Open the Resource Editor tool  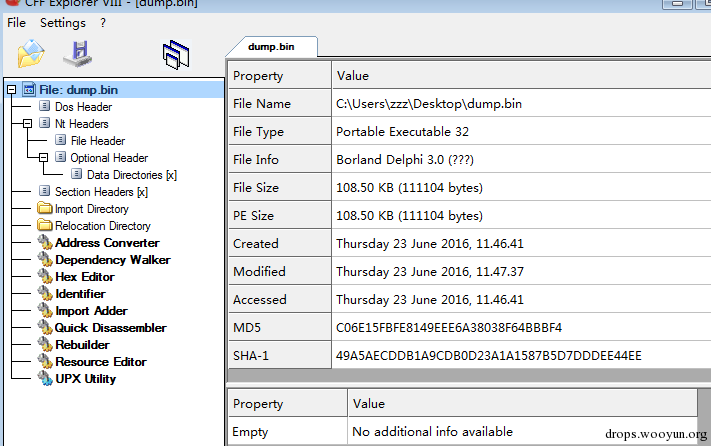coord(101,362)
